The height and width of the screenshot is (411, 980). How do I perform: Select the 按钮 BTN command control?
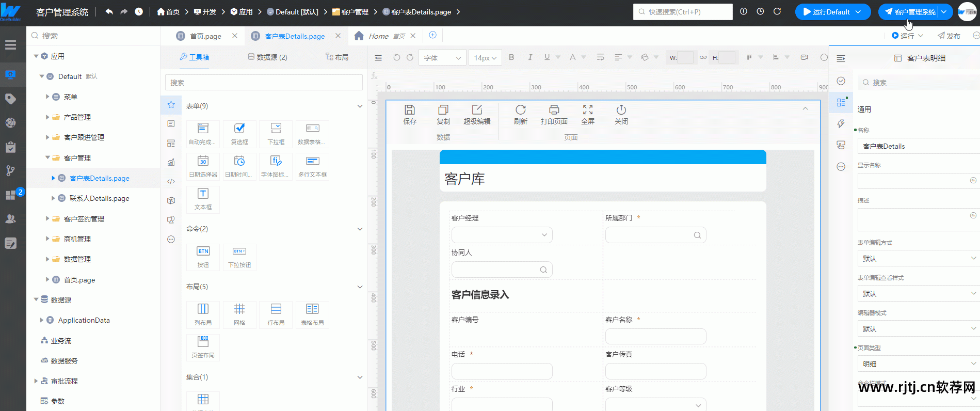point(203,257)
